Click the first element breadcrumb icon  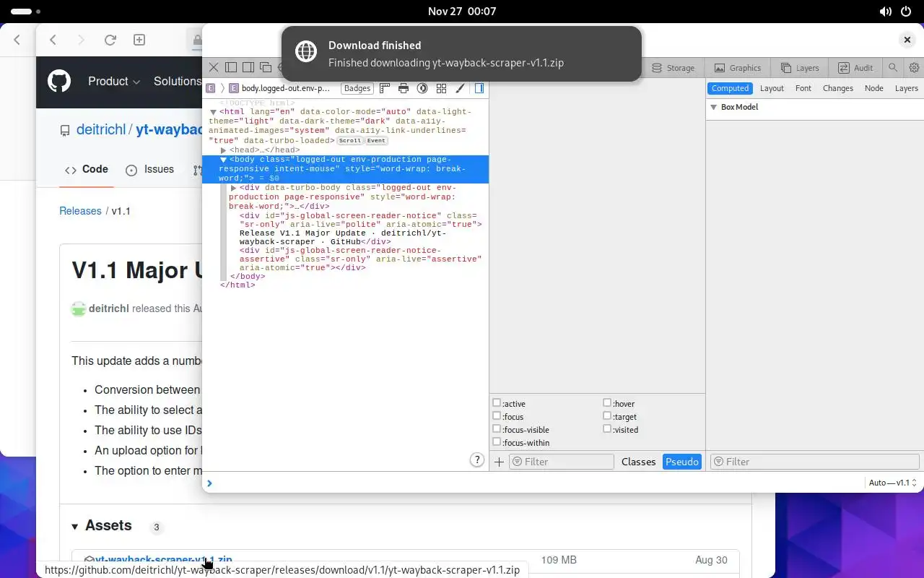[x=210, y=88]
